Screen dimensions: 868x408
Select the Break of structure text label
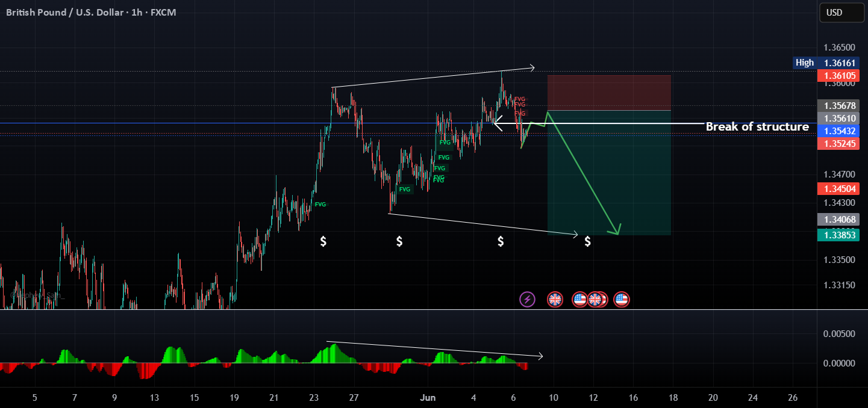point(757,127)
